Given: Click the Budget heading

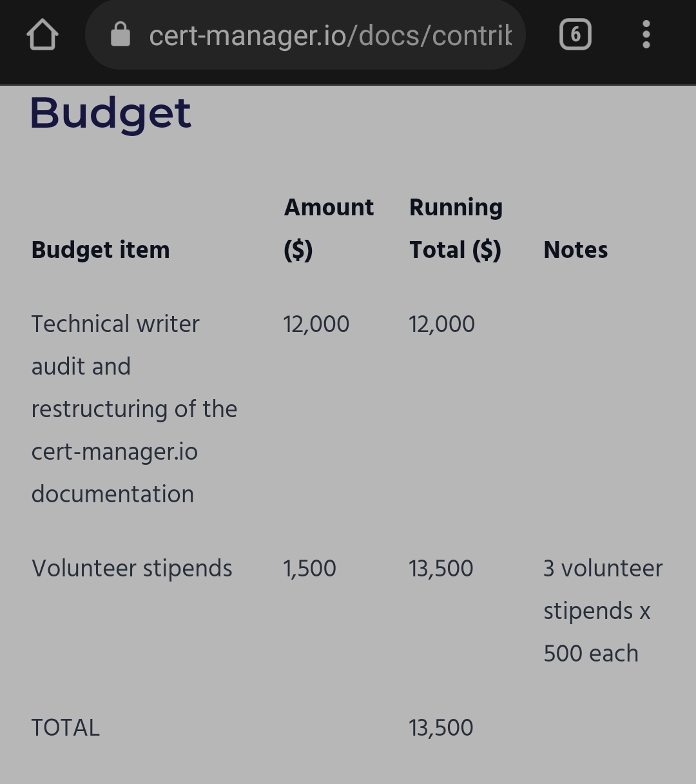Looking at the screenshot, I should click(x=111, y=113).
